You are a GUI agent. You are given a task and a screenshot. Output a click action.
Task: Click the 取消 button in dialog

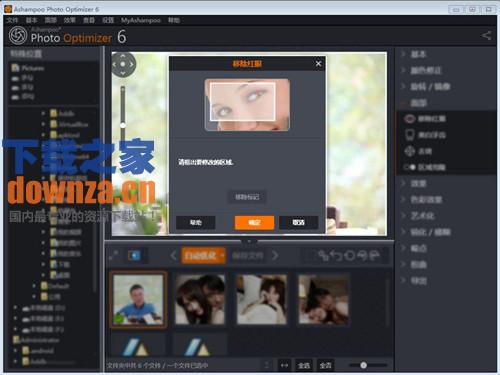coord(298,223)
